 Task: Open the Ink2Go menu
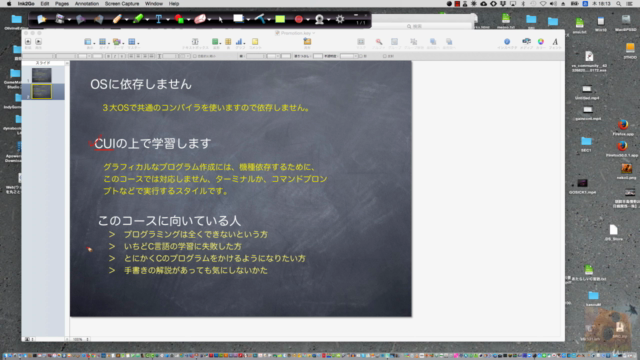click(x=26, y=4)
